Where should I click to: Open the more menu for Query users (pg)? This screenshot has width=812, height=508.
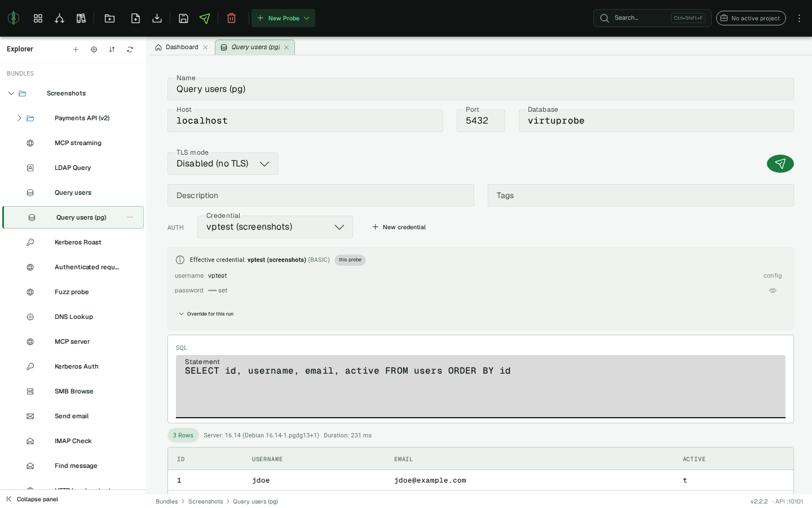tap(130, 217)
